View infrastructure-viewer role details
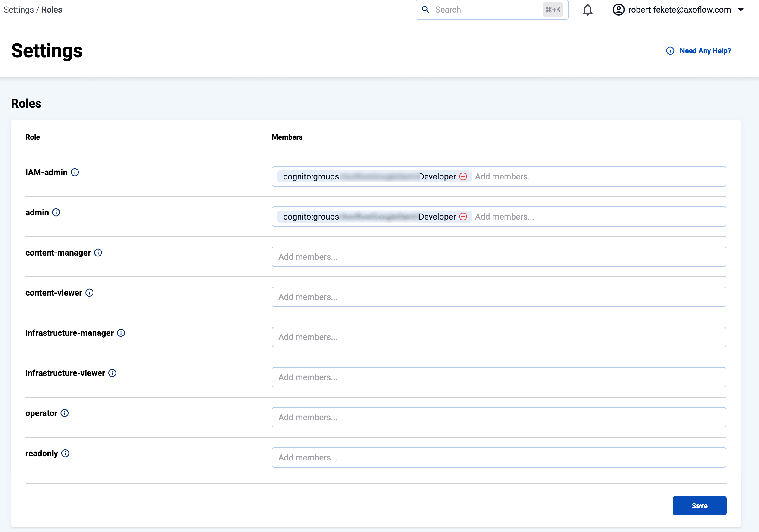759x532 pixels. pos(113,373)
